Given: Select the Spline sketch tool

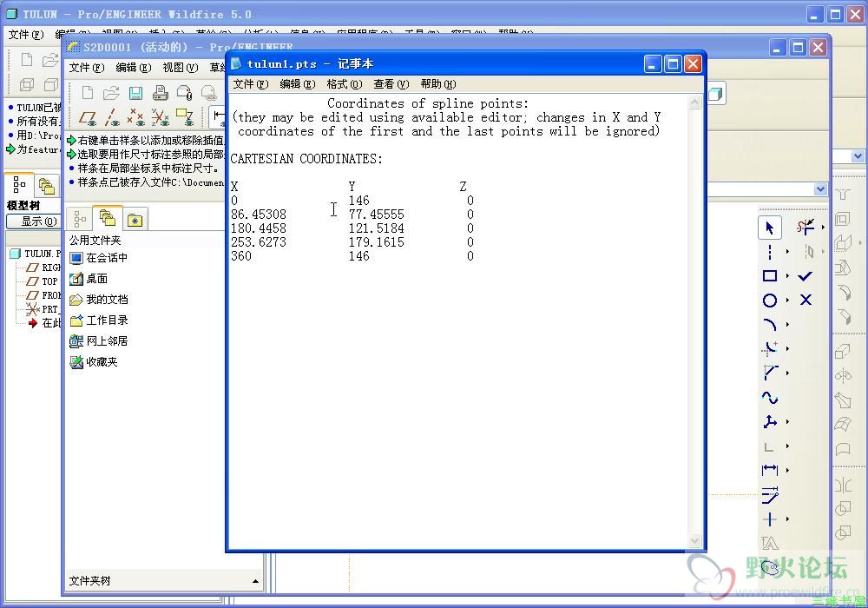Looking at the screenshot, I should coord(769,397).
